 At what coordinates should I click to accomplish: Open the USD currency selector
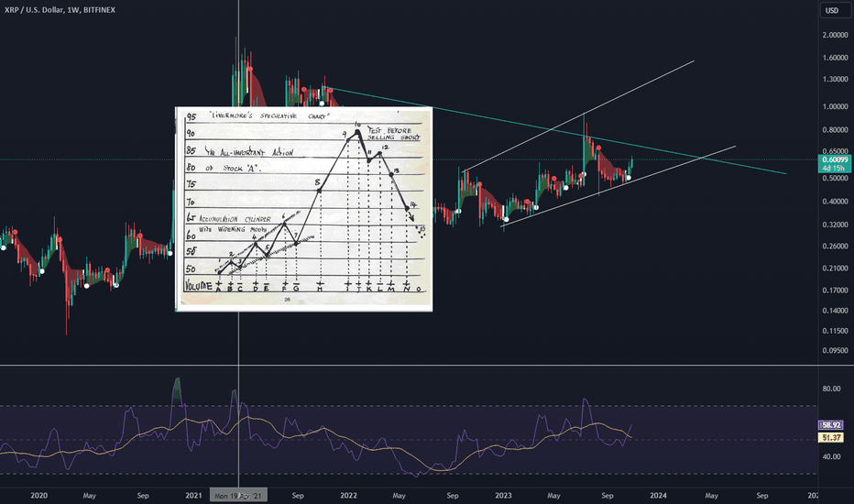(x=836, y=10)
